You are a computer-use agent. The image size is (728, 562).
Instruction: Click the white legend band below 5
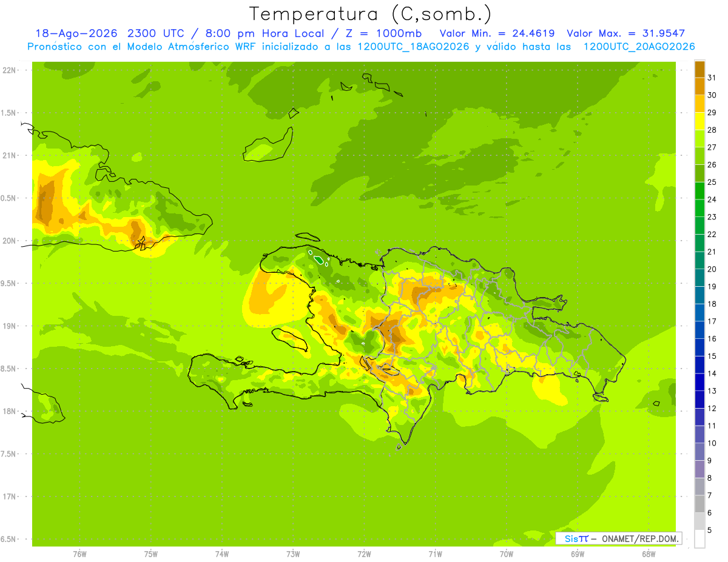[x=699, y=538]
